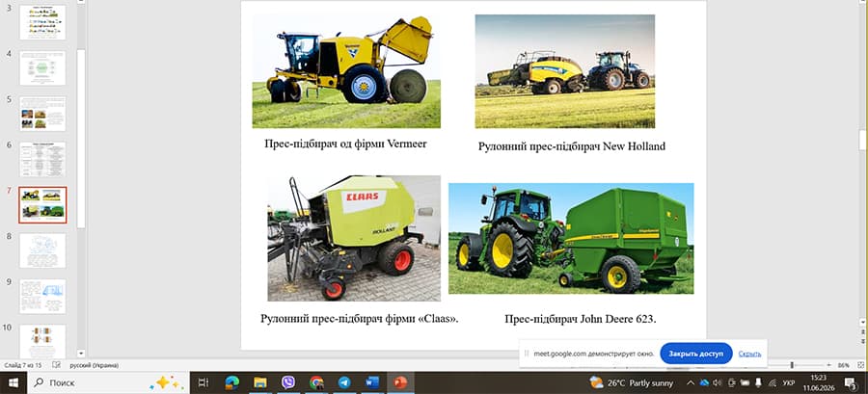Viewport: 868px width, 394px height.
Task: Click the slide area vertical scrollbar thumb
Action: 863,140
